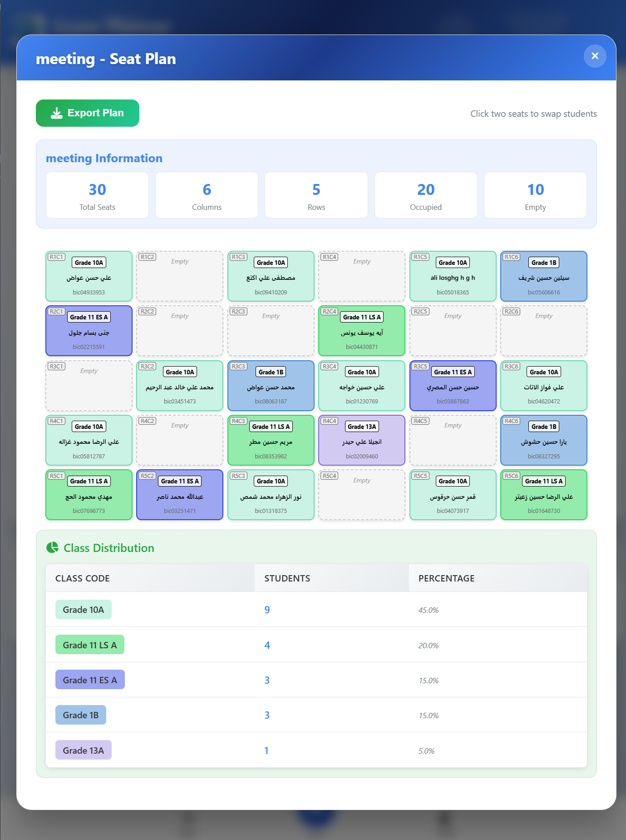Click the Total Seats stat card
The height and width of the screenshot is (840, 626).
click(x=97, y=195)
